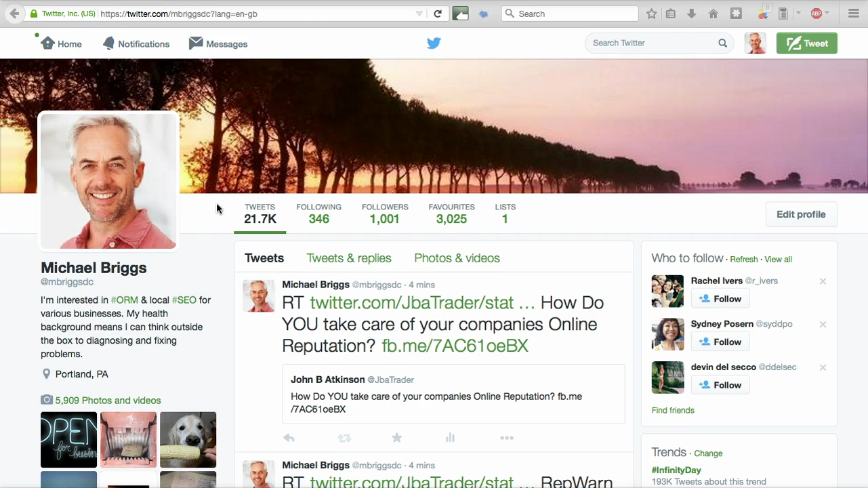The width and height of the screenshot is (868, 488).
Task: Click the green Tweet compose button
Action: point(807,43)
